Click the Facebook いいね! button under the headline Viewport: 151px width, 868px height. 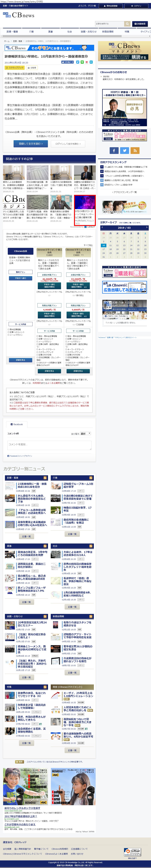click(68, 62)
